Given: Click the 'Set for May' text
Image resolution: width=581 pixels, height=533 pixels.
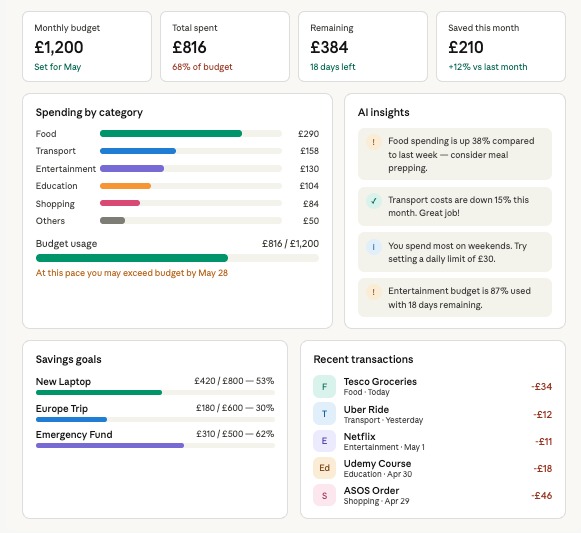Looking at the screenshot, I should [x=57, y=67].
